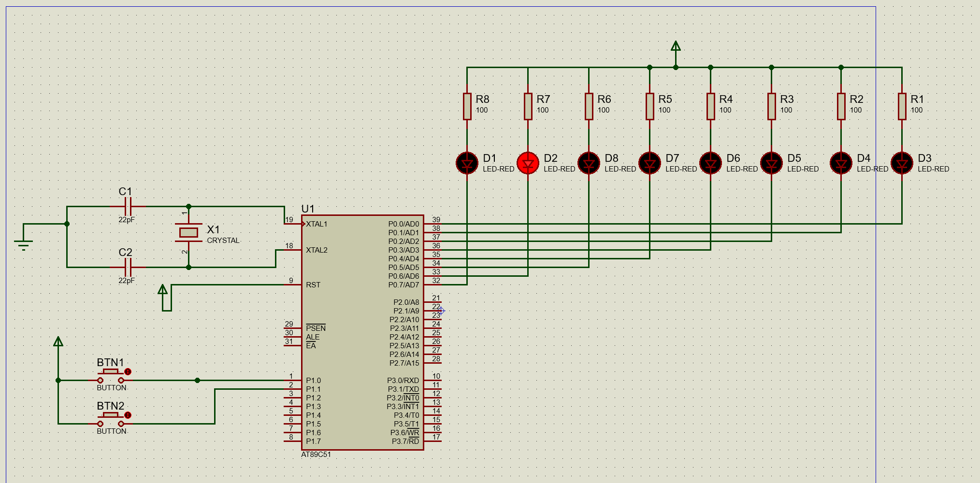Select resistor R8

467,106
